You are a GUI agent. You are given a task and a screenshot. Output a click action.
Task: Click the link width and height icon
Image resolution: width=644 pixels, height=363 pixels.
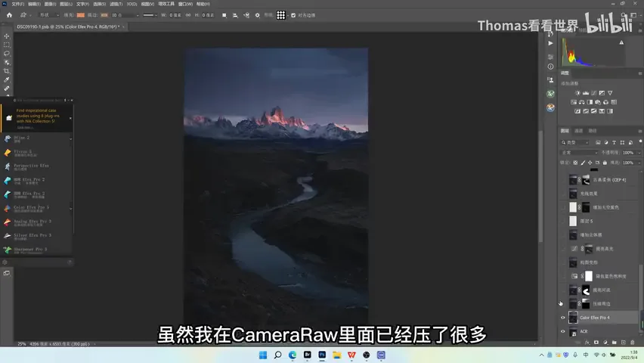tap(188, 15)
